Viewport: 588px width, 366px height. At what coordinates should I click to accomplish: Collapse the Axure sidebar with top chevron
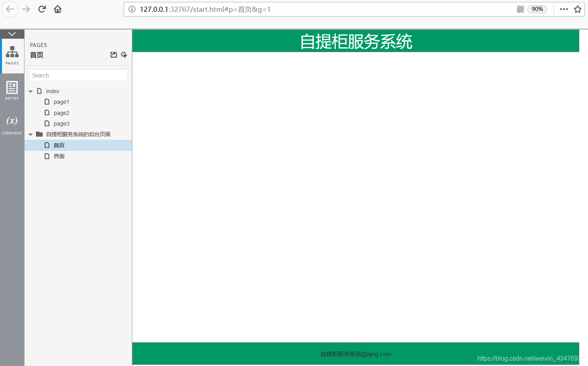(12, 34)
